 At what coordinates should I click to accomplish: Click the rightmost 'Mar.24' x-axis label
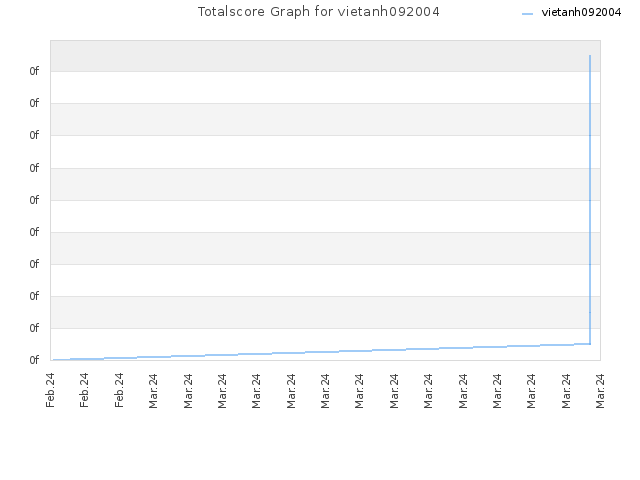(x=600, y=391)
